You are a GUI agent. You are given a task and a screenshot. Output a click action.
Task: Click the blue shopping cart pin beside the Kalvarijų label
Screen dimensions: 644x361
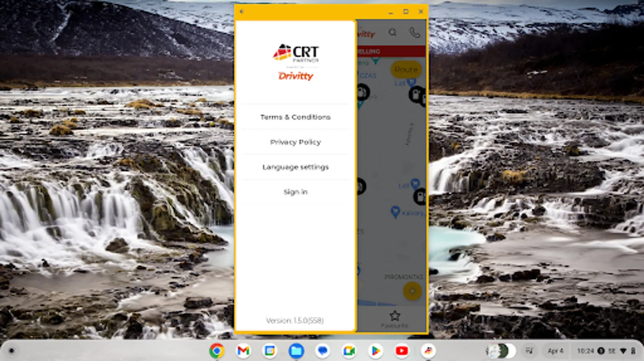[x=395, y=212]
